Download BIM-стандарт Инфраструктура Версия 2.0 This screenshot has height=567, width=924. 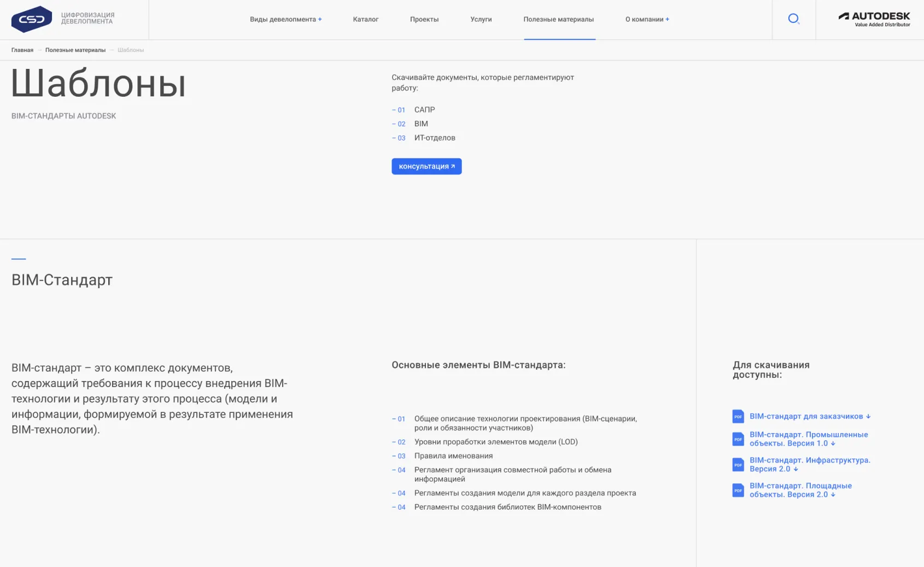coord(809,465)
